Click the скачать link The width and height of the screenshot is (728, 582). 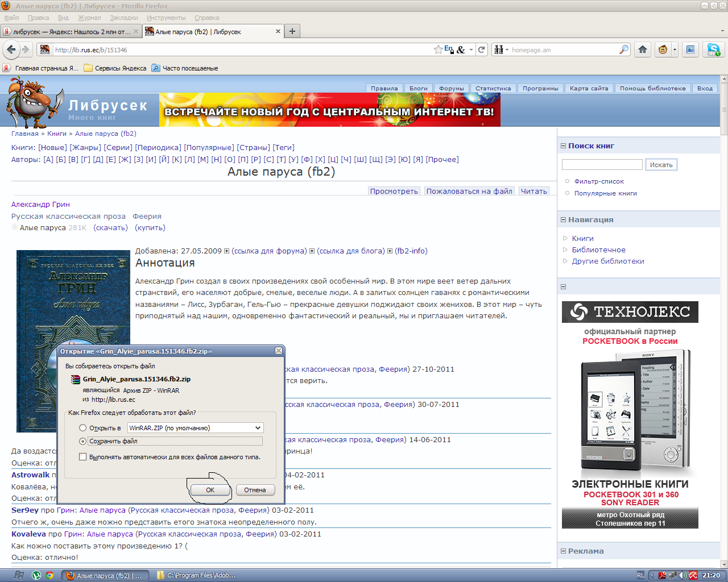110,228
